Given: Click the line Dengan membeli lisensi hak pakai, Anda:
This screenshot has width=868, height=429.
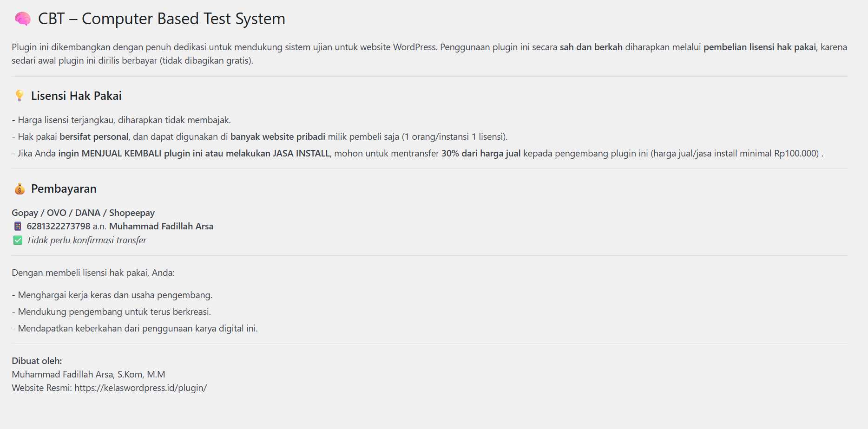Looking at the screenshot, I should click(x=93, y=273).
